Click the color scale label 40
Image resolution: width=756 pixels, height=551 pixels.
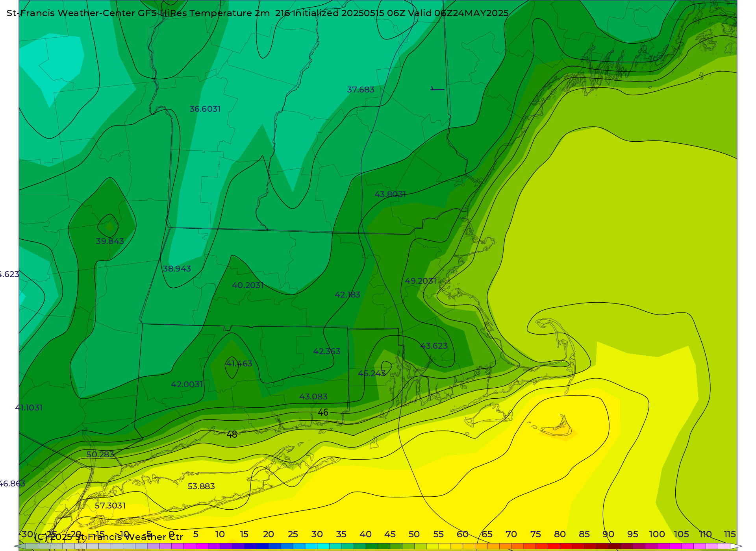click(x=365, y=534)
